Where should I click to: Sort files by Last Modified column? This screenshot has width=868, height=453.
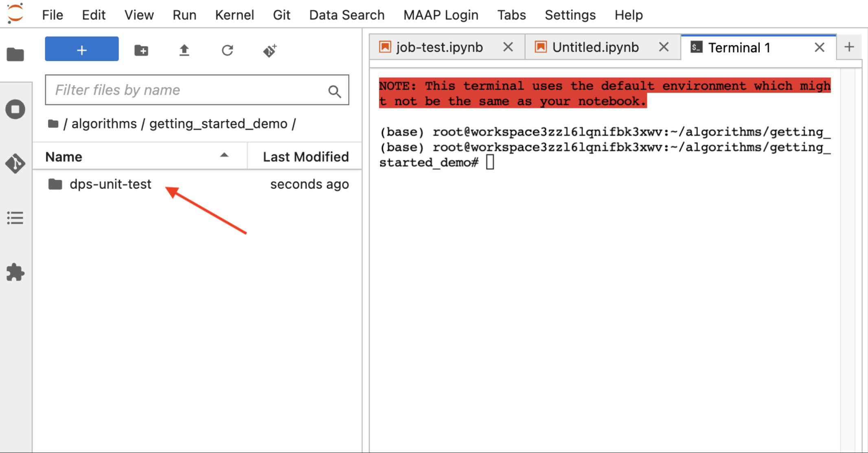305,156
